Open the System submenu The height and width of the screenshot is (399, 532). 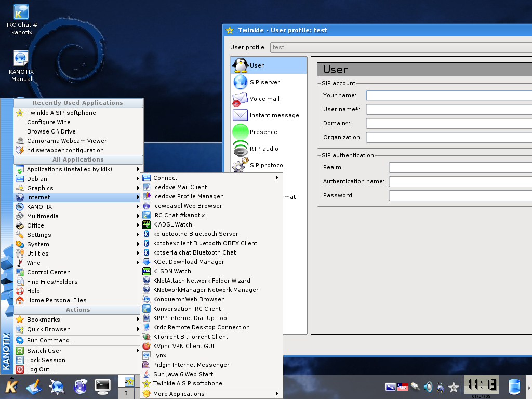pyautogui.click(x=78, y=244)
